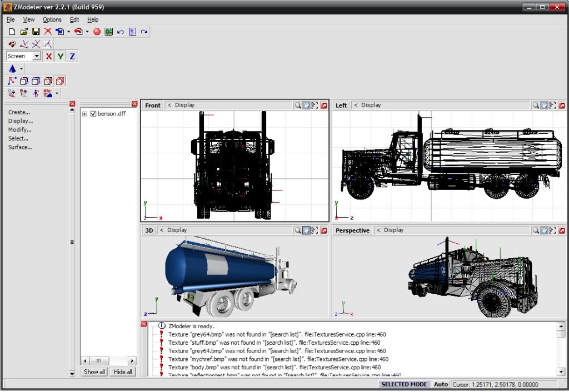Toggle the grid snap icon
This screenshot has width=569, height=392.
click(x=48, y=44)
